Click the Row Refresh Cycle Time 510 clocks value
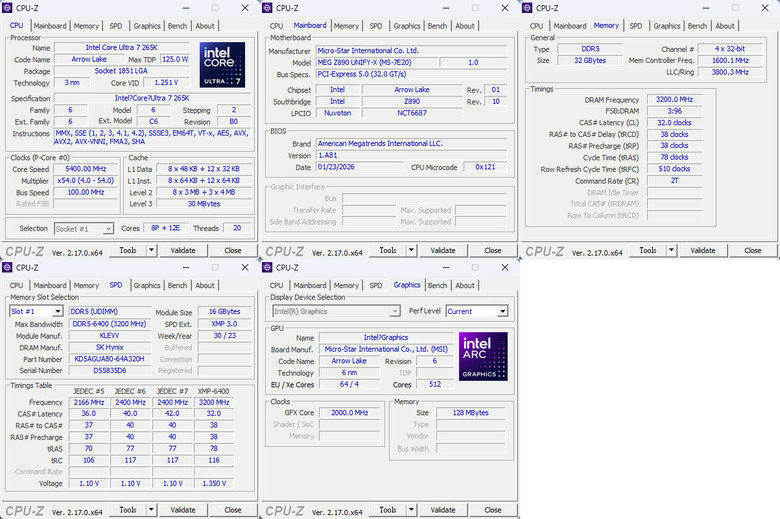 (674, 169)
